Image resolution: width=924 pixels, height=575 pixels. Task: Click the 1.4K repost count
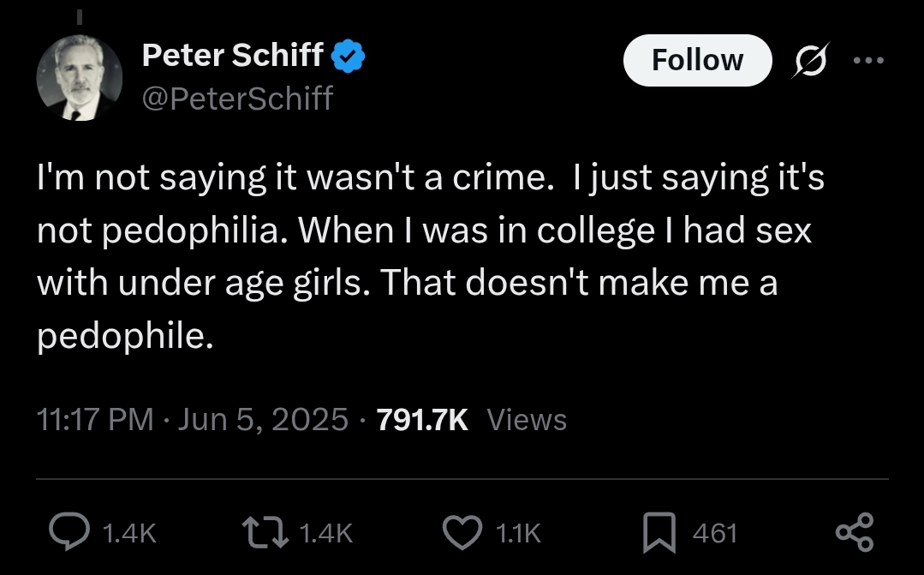326,534
